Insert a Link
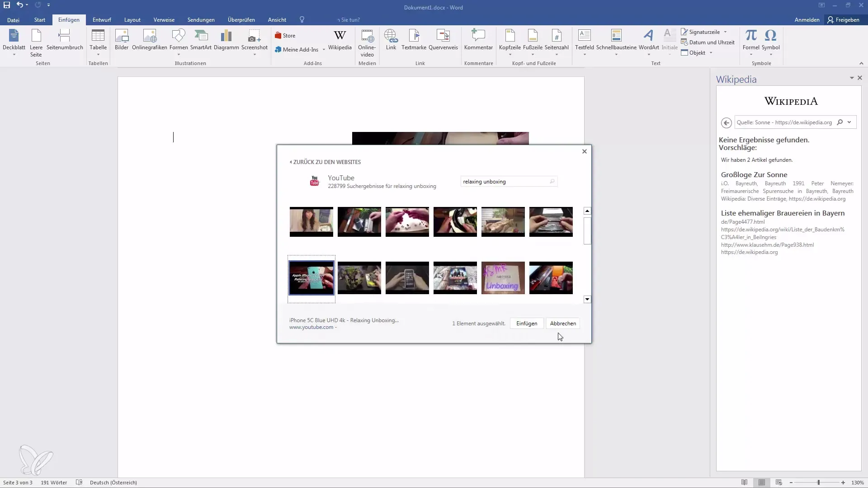 pos(391,40)
